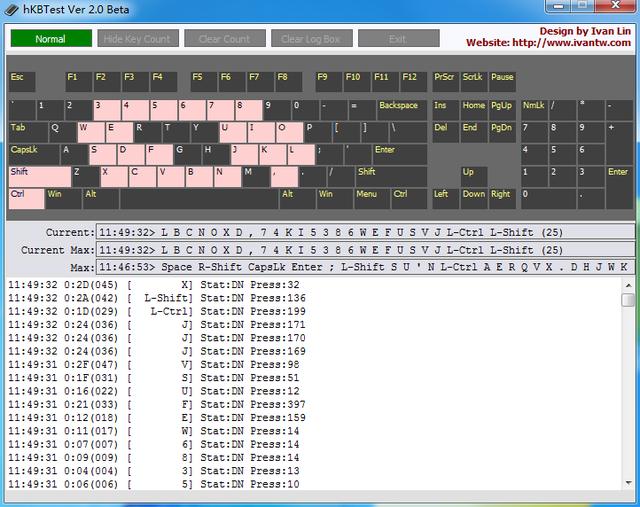This screenshot has height=507, width=640.
Task: Click the F12 key tile
Action: (x=413, y=82)
